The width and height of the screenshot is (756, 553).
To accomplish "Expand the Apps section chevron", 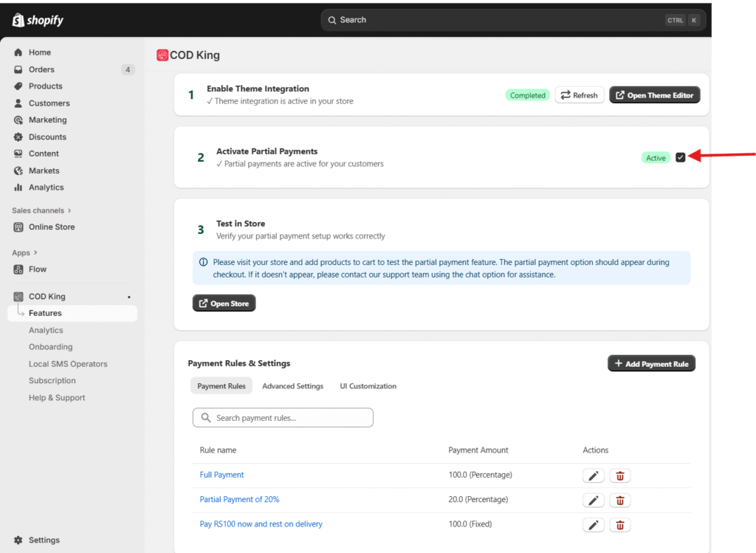I will tap(35, 253).
